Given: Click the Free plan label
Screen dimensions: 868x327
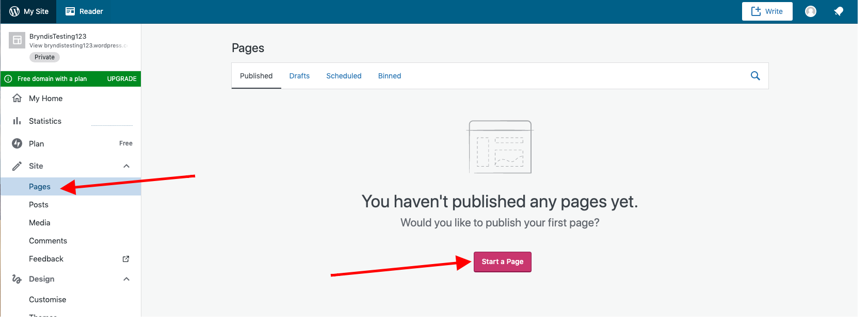Looking at the screenshot, I should pos(126,143).
